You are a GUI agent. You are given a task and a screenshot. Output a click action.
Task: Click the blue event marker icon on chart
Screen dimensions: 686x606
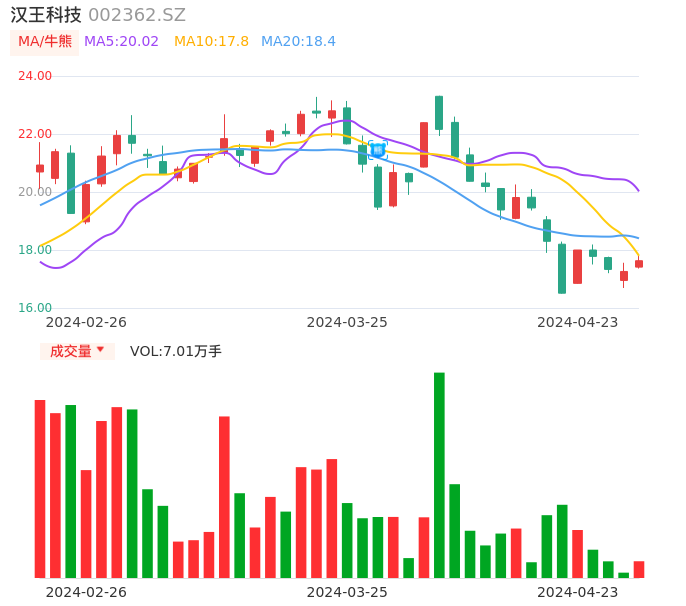[377, 150]
